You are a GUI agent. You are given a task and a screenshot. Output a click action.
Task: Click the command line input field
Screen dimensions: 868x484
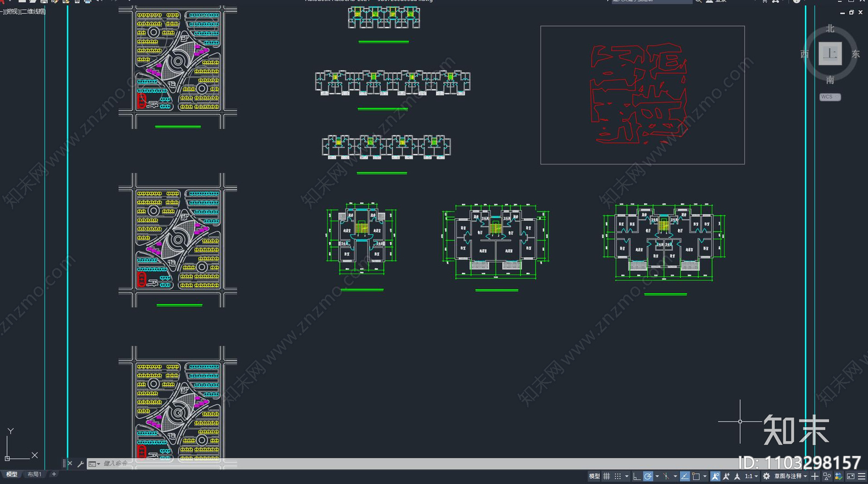434,463
